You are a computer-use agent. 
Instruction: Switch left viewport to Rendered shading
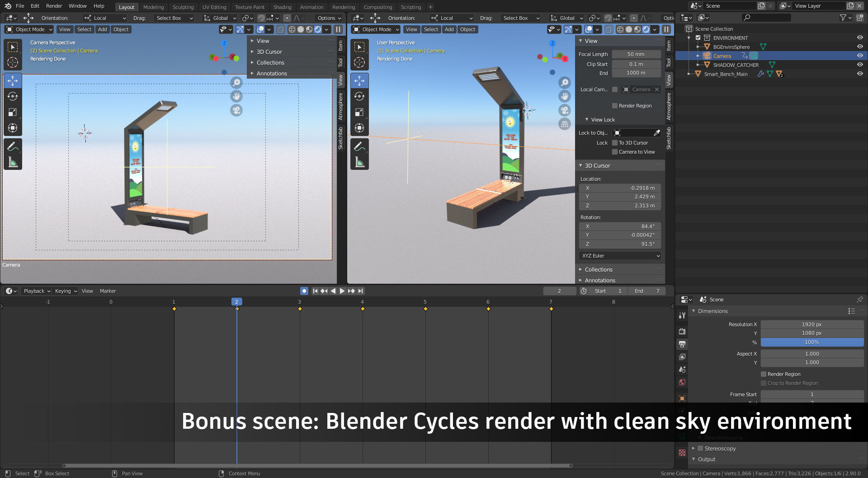318,29
